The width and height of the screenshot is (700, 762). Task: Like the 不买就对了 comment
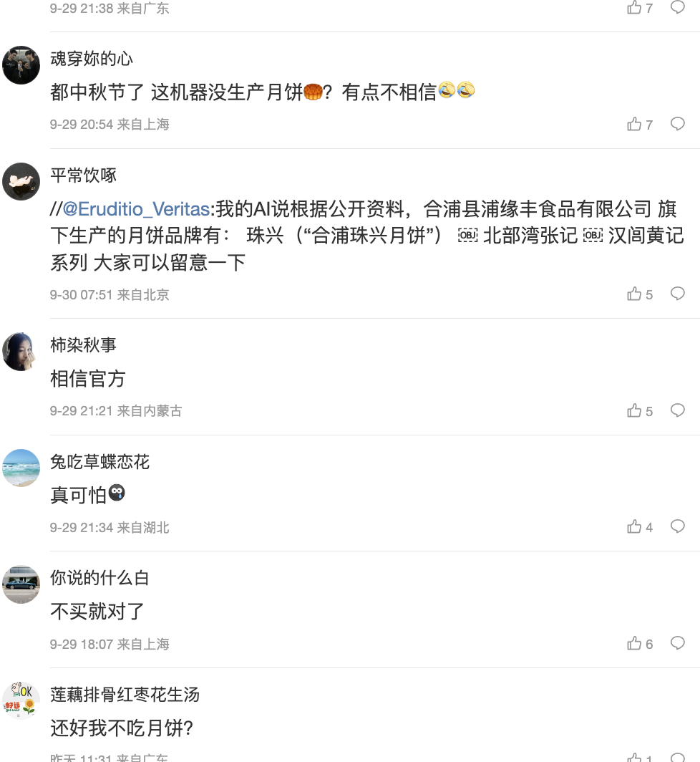pos(635,644)
